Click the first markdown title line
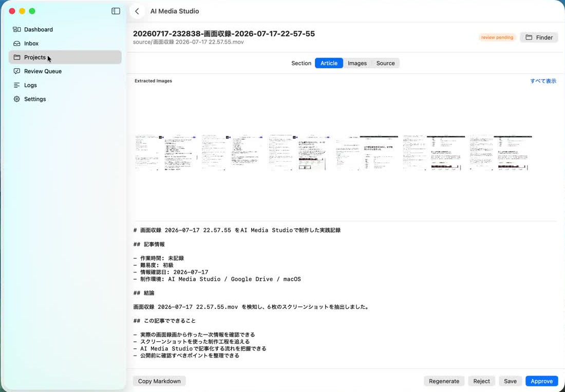Screen dimensions: 565x392 237,230
